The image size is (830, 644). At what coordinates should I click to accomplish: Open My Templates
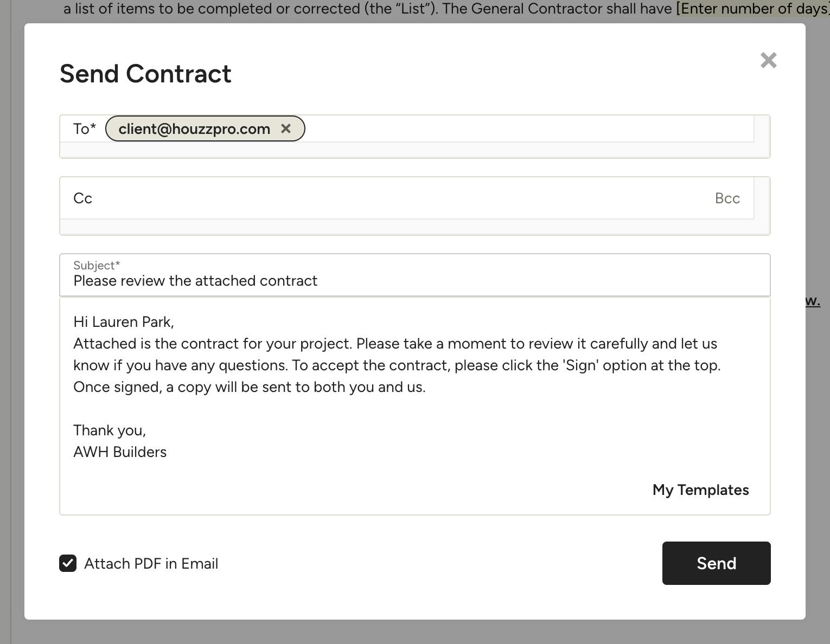[700, 490]
